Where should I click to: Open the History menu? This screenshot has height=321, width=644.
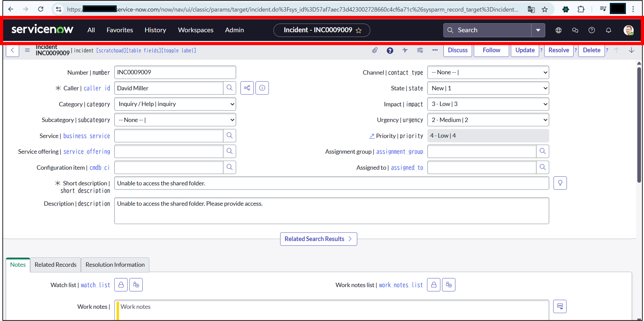(155, 30)
